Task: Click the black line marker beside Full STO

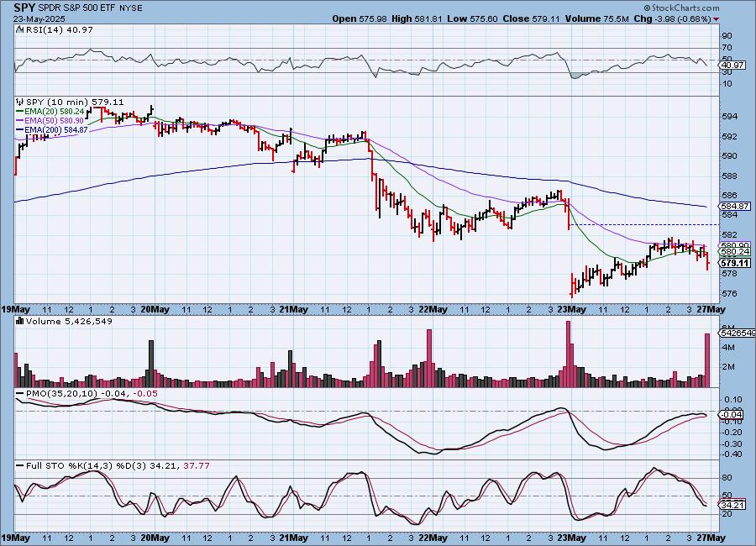Action: point(20,466)
